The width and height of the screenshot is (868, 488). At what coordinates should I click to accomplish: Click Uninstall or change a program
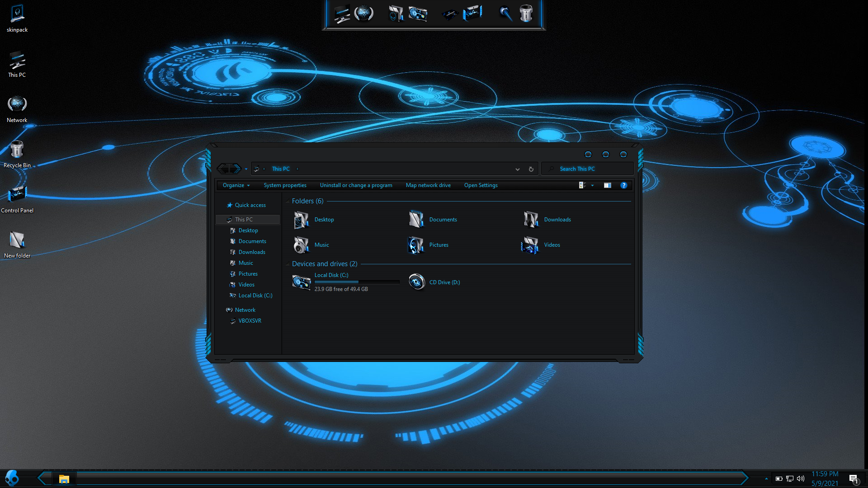356,185
